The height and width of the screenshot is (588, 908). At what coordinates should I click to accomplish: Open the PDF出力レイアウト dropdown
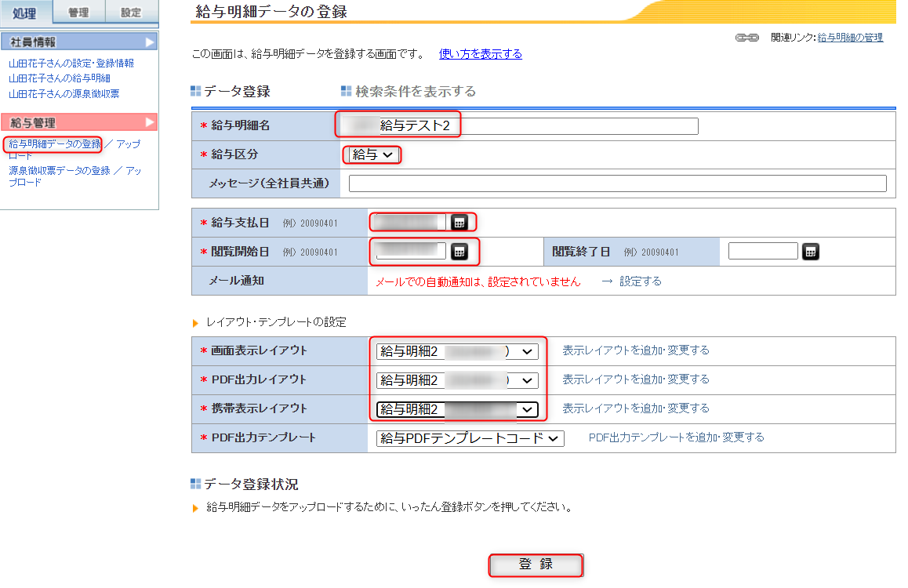tap(457, 380)
